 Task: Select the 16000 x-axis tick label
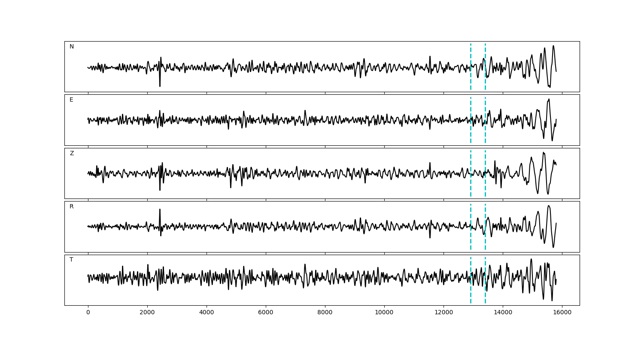[x=562, y=313]
